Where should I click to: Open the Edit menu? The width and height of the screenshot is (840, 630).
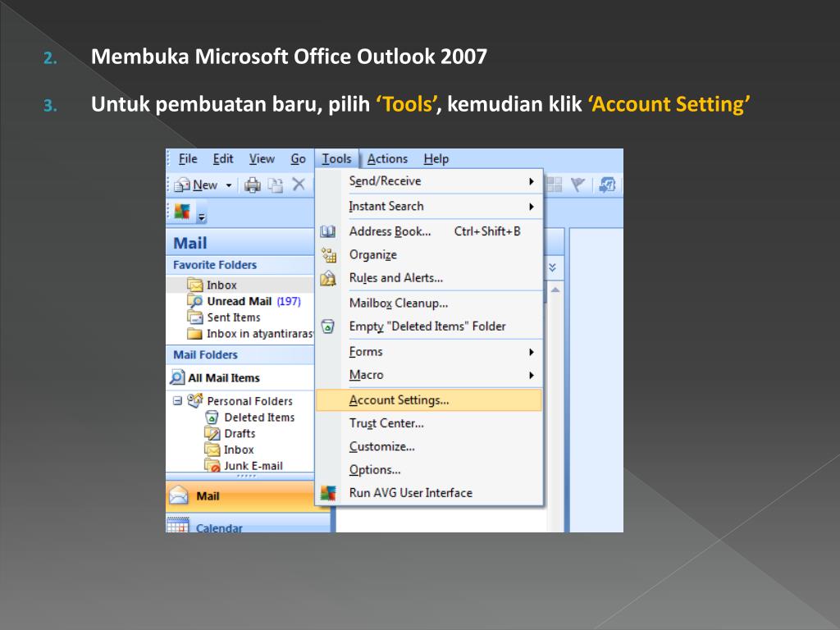223,159
